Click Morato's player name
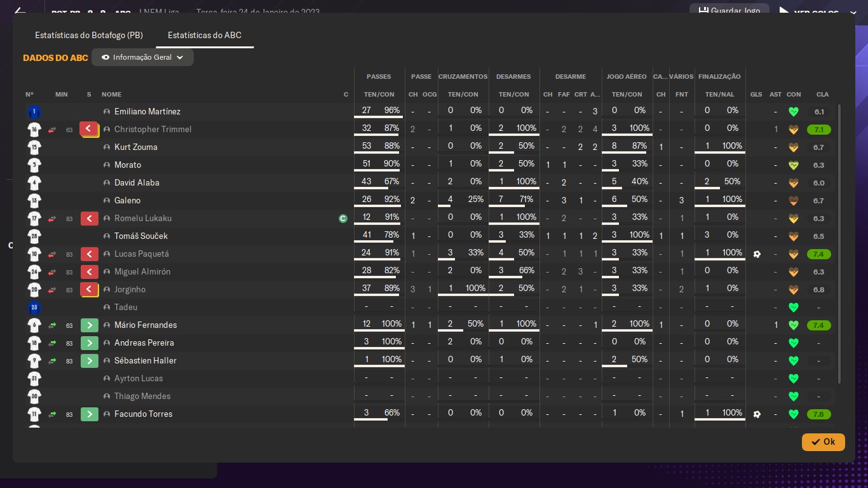Screen dimensions: 868x488 coord(128,165)
